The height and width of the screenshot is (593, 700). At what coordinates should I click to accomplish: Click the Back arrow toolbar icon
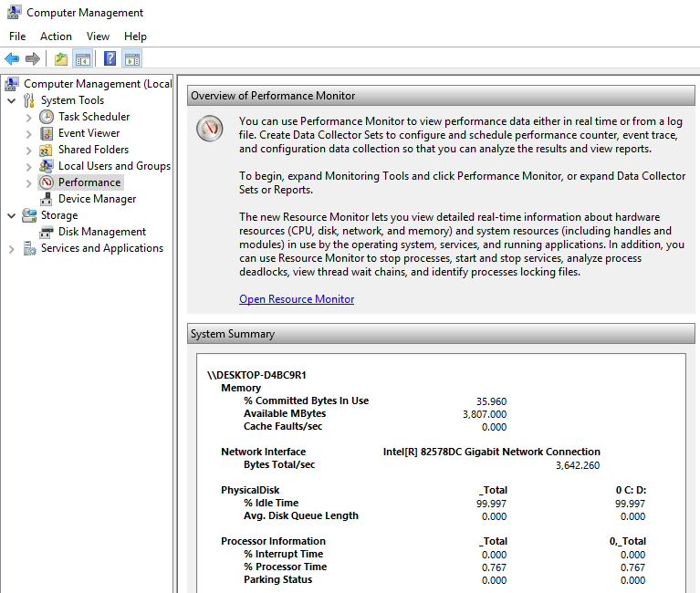click(x=12, y=59)
